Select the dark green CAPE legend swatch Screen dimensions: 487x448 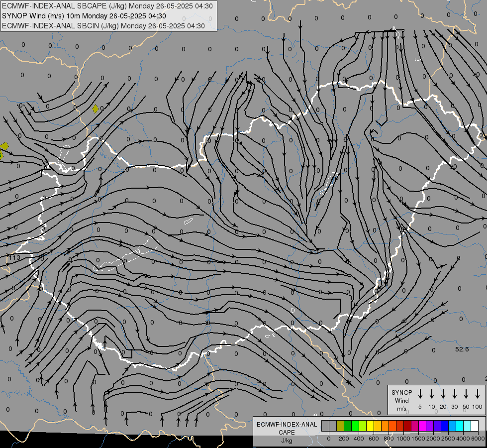tap(348, 426)
